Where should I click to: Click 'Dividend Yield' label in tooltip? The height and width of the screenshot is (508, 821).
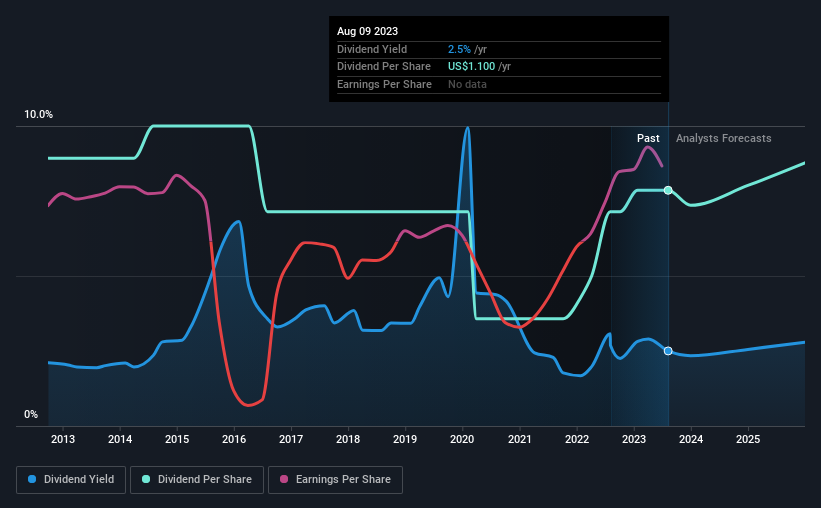pos(372,49)
